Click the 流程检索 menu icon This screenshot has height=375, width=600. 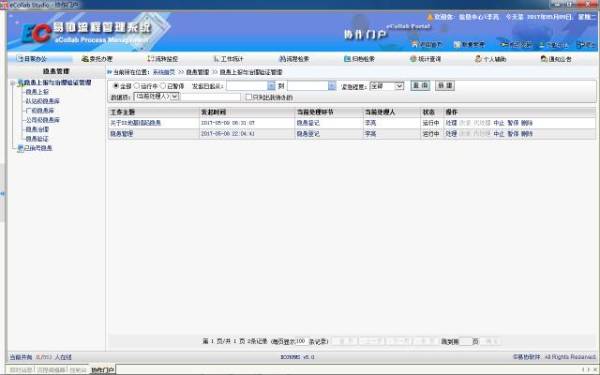coord(283,59)
